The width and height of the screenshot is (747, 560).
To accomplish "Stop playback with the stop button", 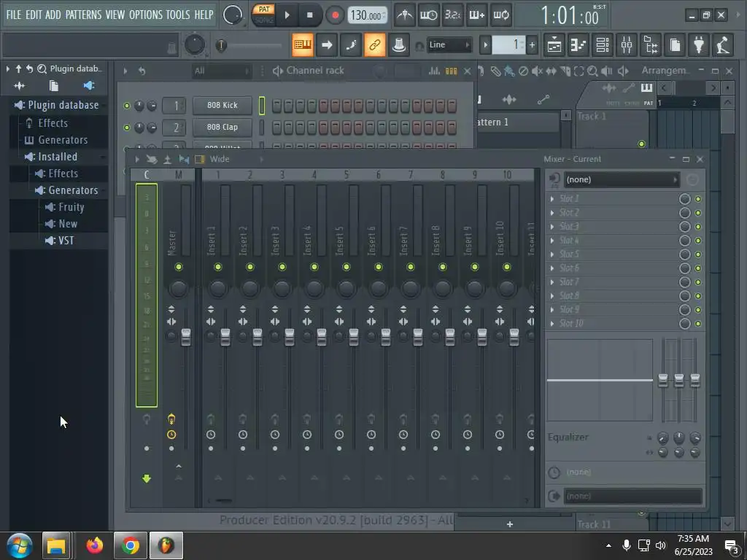I will 309,15.
